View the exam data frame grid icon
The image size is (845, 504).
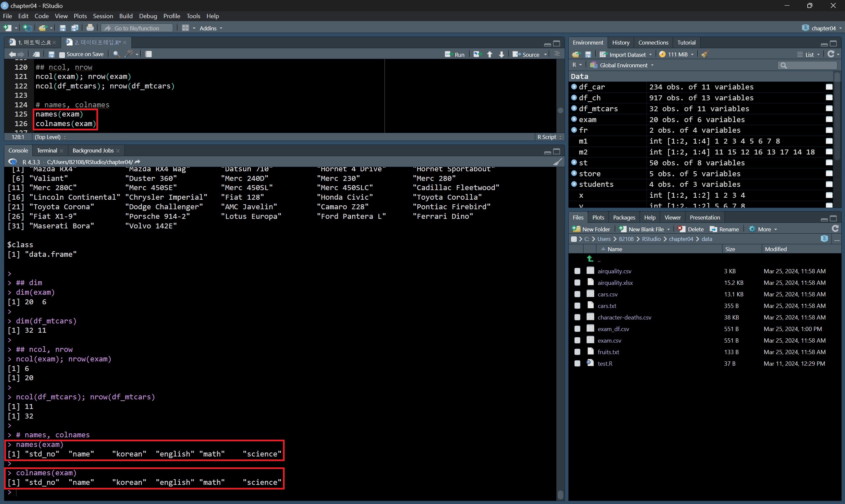coord(829,119)
